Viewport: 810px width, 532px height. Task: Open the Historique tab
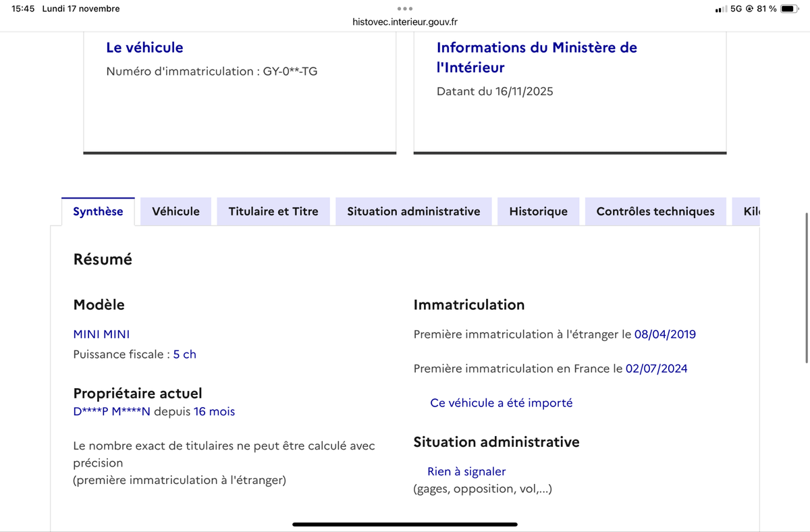[538, 211]
